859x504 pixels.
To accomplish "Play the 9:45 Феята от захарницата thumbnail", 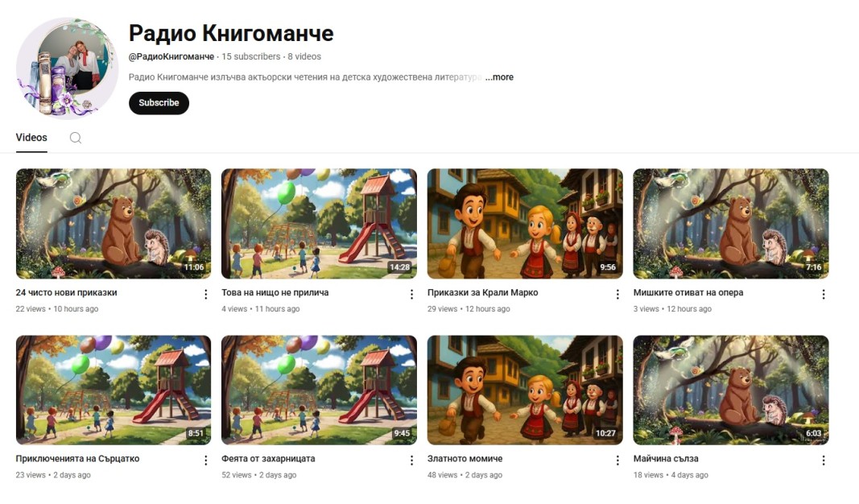I will [x=319, y=390].
